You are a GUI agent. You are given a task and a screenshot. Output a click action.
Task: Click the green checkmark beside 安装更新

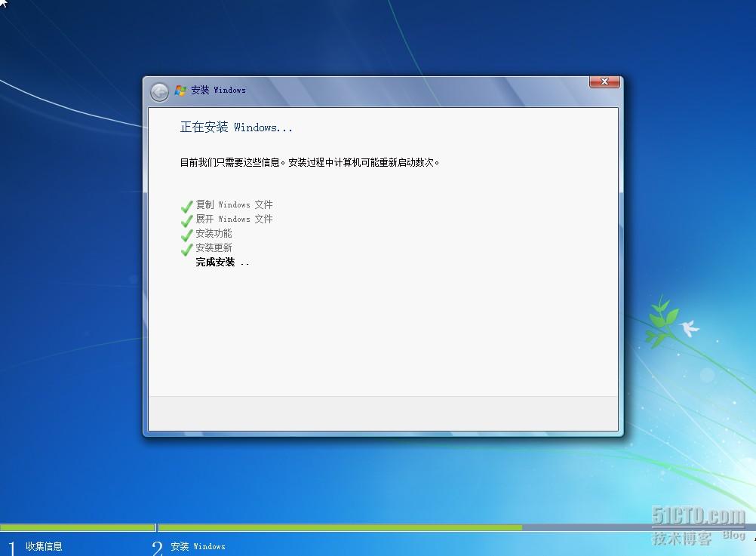tap(186, 250)
